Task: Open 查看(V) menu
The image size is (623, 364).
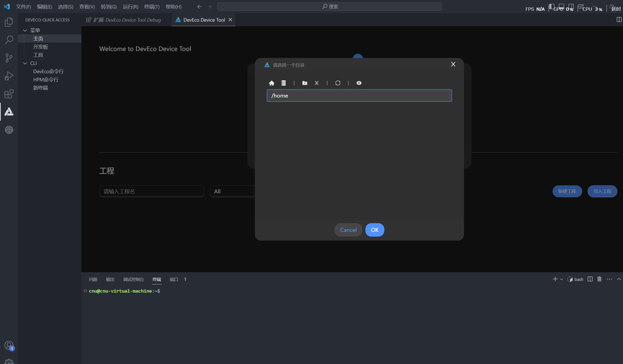Action: pyautogui.click(x=87, y=7)
